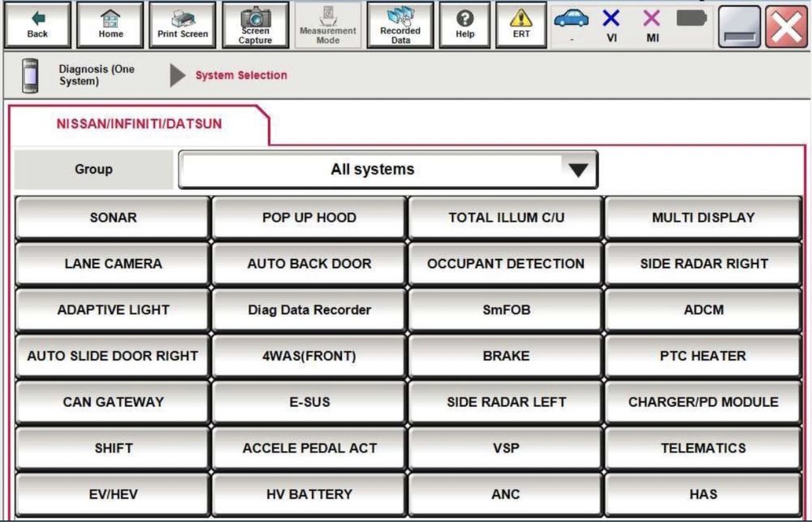The width and height of the screenshot is (812, 522).
Task: Select the ADCM system
Action: click(x=703, y=309)
